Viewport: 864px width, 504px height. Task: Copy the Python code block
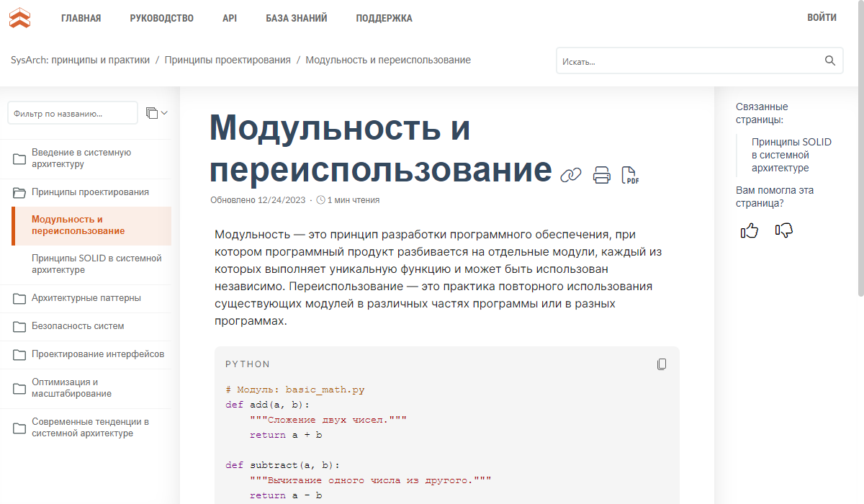pos(662,364)
